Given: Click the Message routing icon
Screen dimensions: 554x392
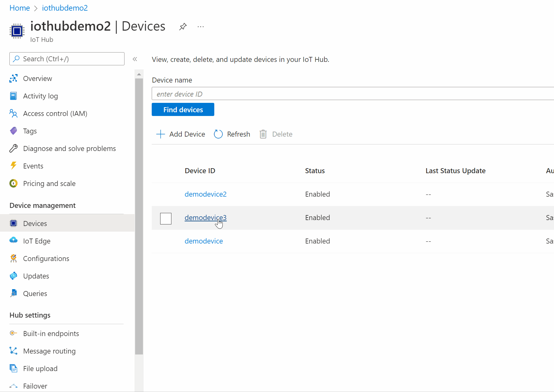Looking at the screenshot, I should [13, 351].
